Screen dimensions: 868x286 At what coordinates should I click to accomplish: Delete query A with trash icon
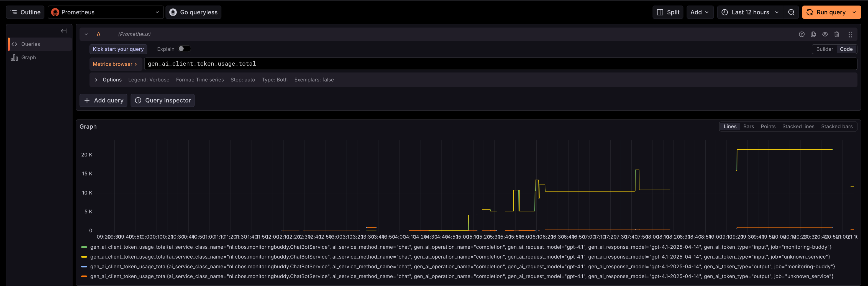837,34
